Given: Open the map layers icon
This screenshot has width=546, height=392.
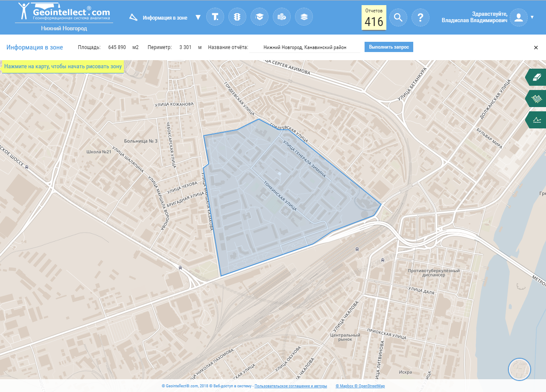Looking at the screenshot, I should tap(304, 17).
